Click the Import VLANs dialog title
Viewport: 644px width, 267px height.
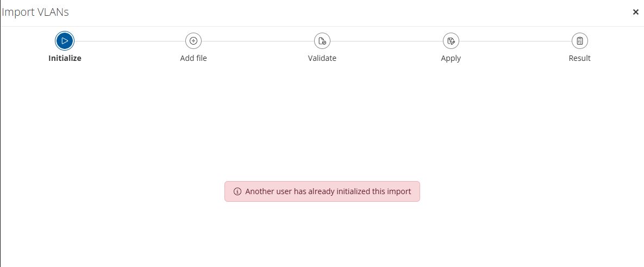click(x=35, y=13)
